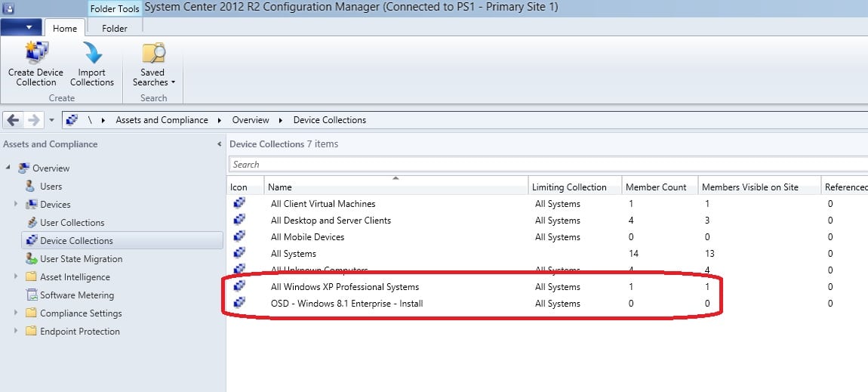
Task: Click icon of All Mobile Devices row
Action: click(x=239, y=236)
